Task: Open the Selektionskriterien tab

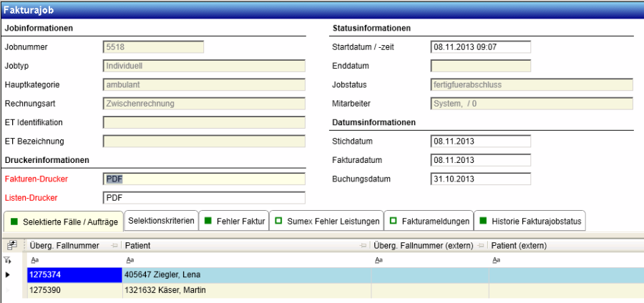Action: click(161, 222)
